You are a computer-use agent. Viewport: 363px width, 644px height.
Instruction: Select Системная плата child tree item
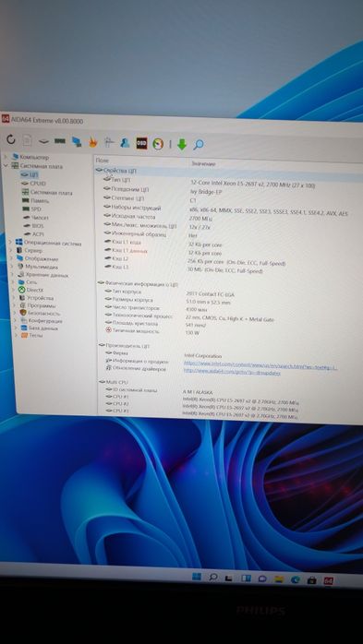(47, 192)
